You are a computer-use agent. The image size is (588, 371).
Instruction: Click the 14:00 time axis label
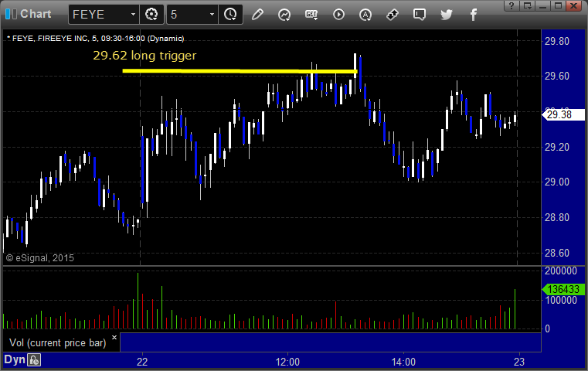point(403,362)
